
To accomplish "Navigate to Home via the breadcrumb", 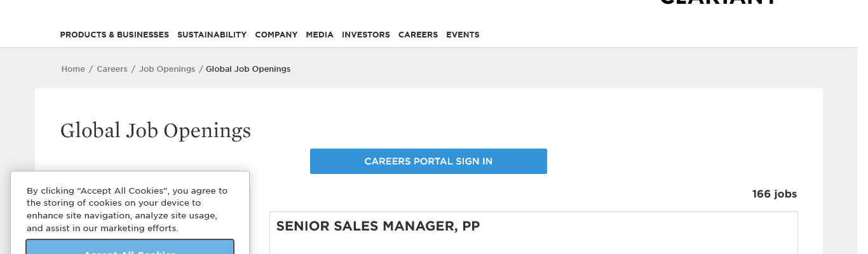I will pyautogui.click(x=73, y=69).
